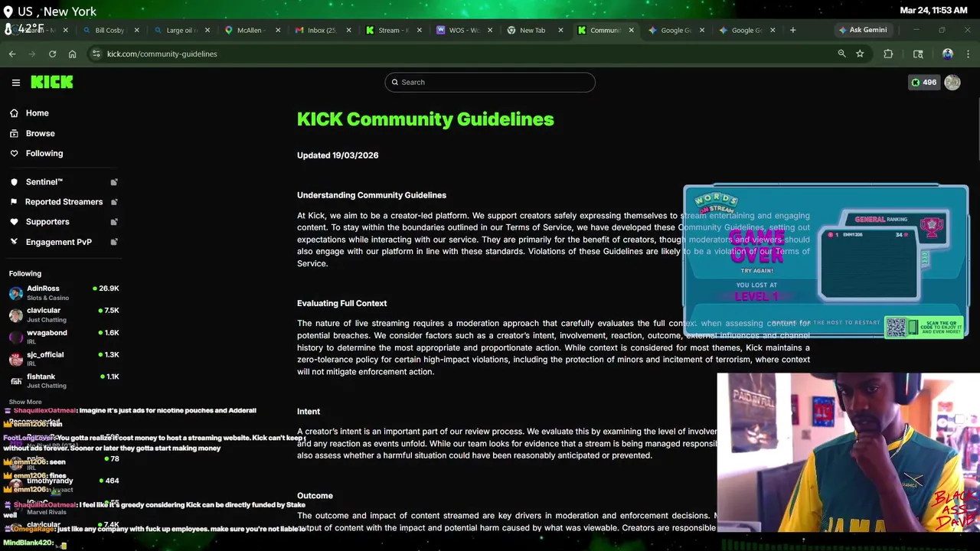The height and width of the screenshot is (551, 980).
Task: Open sjc_official channel
Action: point(64,359)
